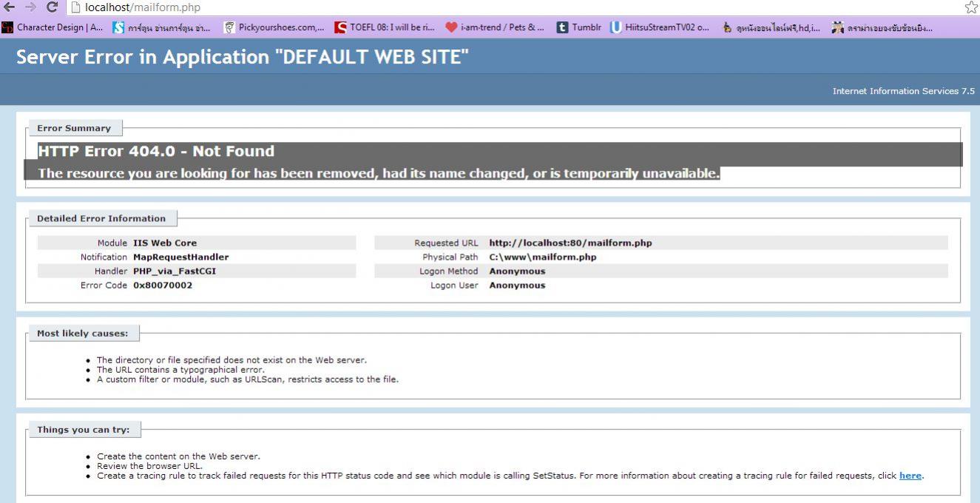Image resolution: width=980 pixels, height=503 pixels.
Task: Open the i-am-trend / Pets bookmark
Action: click(495, 28)
